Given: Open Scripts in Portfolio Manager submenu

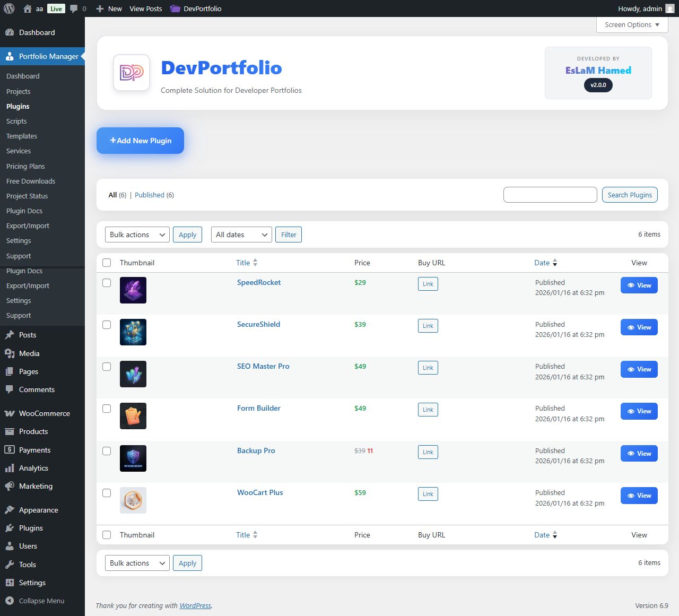Looking at the screenshot, I should (x=16, y=121).
